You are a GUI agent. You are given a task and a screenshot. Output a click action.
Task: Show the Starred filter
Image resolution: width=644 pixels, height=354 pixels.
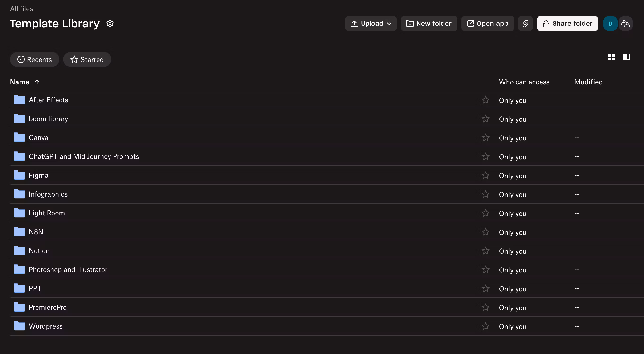87,59
